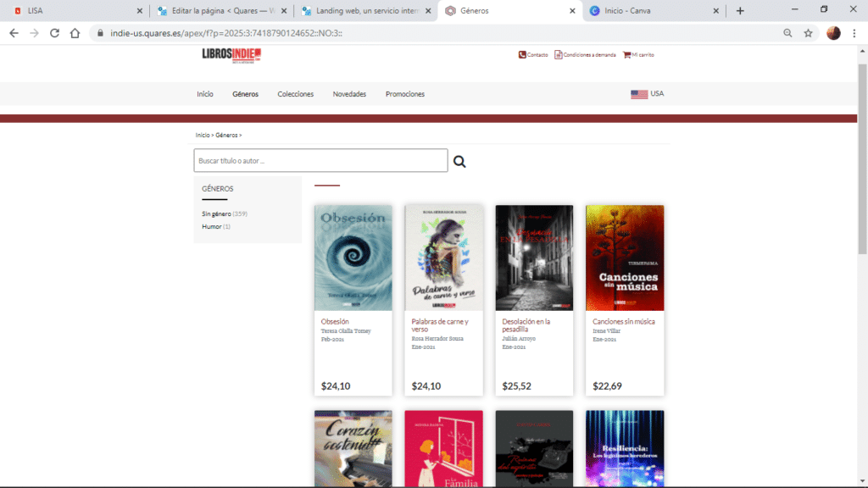Click the Condiciones a demanda link
This screenshot has height=488, width=868.
590,55
